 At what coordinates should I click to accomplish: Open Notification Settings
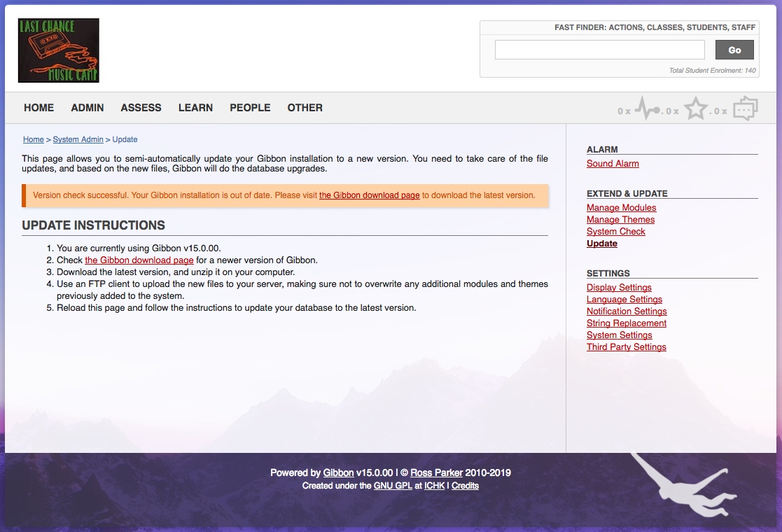click(627, 311)
